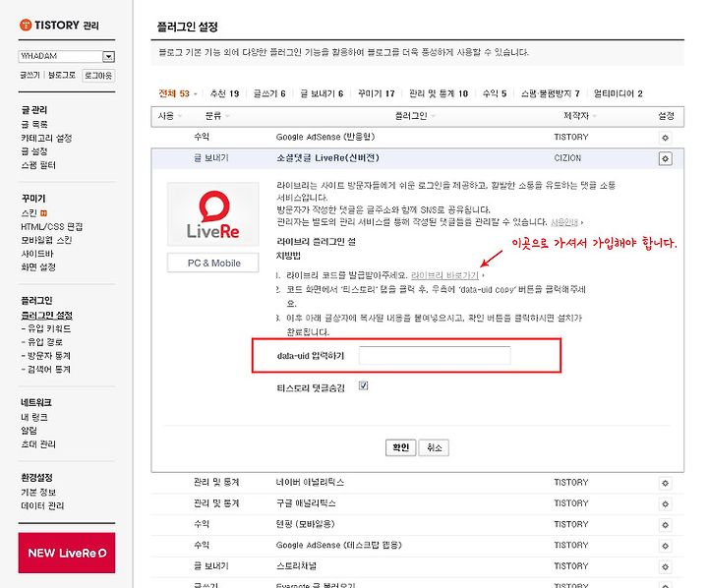This screenshot has width=708, height=588.
Task: Open settings gear for 스토리채널 row
Action: point(665,566)
